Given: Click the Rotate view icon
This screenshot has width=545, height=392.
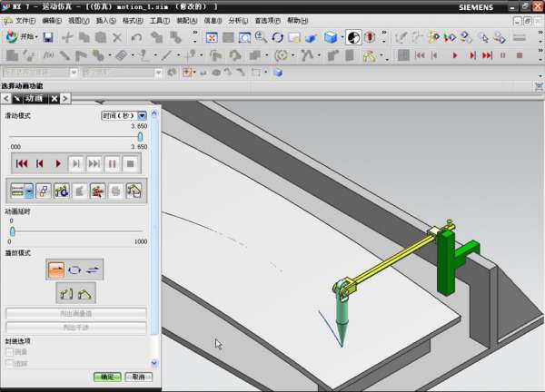Looking at the screenshot, I should click(277, 37).
